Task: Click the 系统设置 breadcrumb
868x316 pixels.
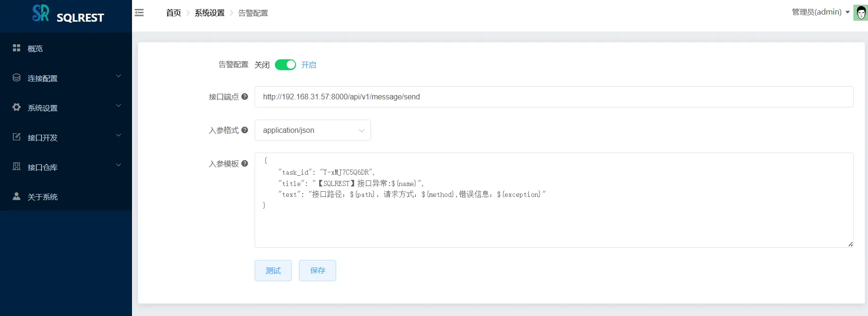Action: coord(210,13)
